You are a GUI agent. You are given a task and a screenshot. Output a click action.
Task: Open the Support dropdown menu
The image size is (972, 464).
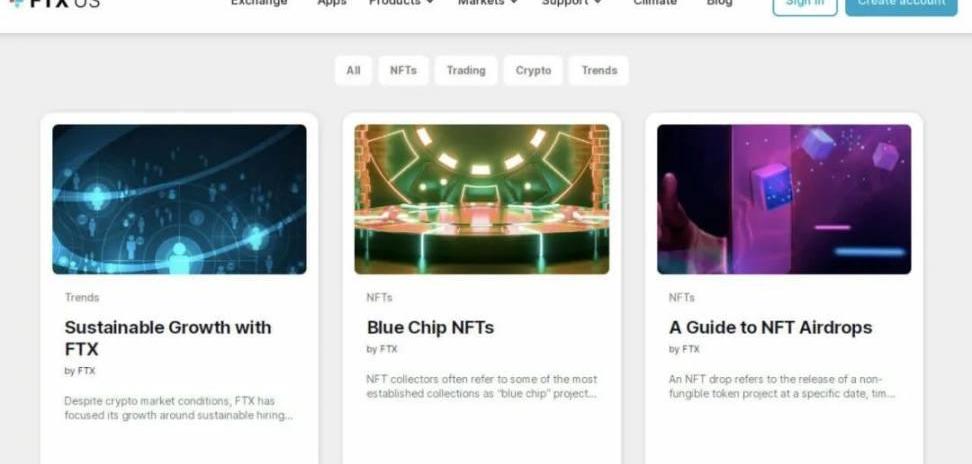572,2
